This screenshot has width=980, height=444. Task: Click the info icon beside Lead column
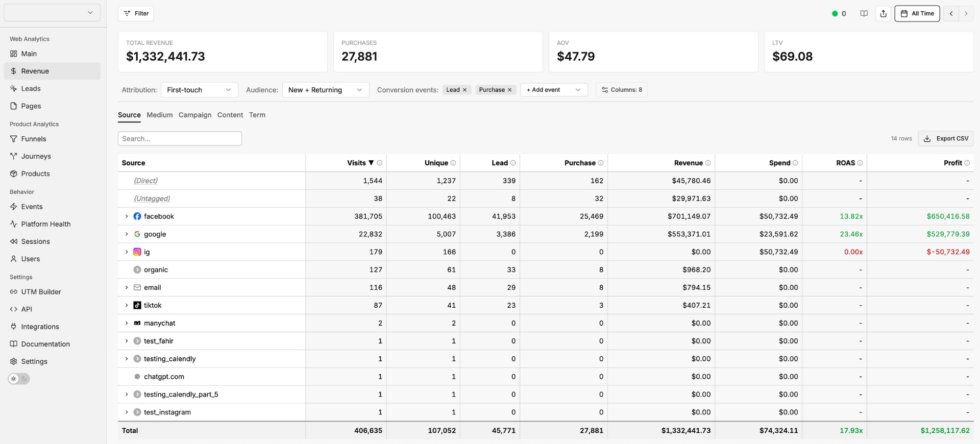512,163
